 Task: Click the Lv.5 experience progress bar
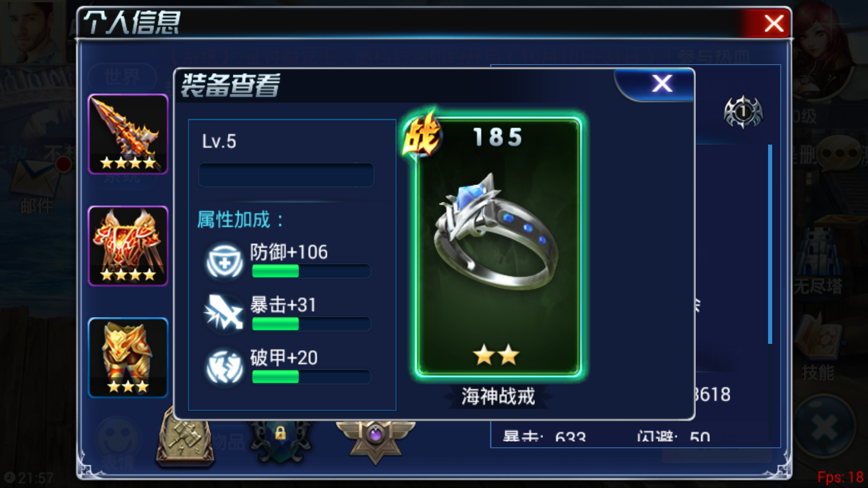[x=286, y=175]
